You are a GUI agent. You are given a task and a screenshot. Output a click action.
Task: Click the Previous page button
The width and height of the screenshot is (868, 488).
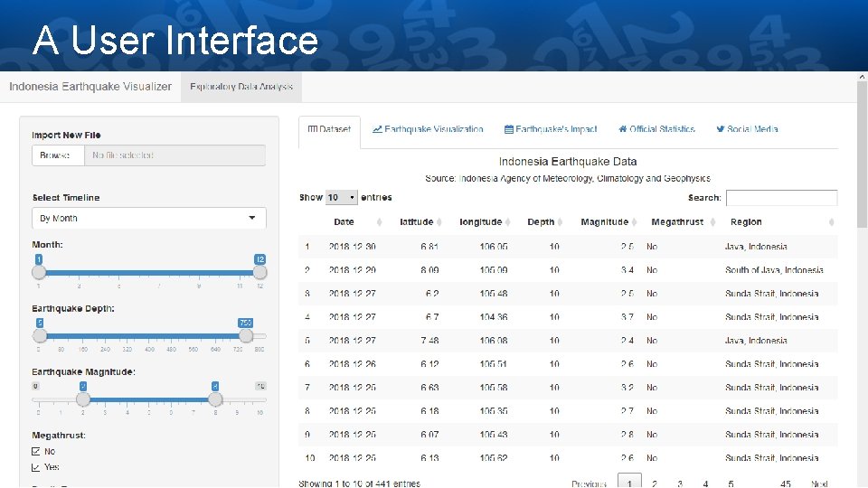click(589, 483)
